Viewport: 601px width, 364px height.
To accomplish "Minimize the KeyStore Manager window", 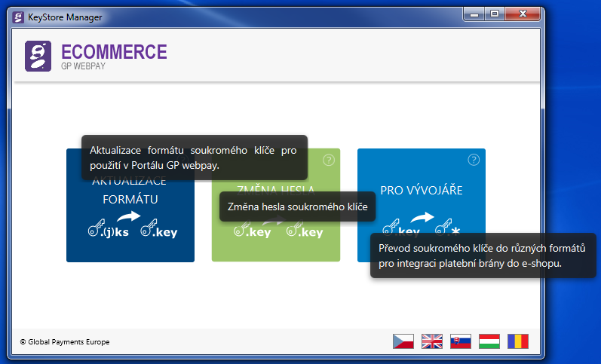I will 474,14.
